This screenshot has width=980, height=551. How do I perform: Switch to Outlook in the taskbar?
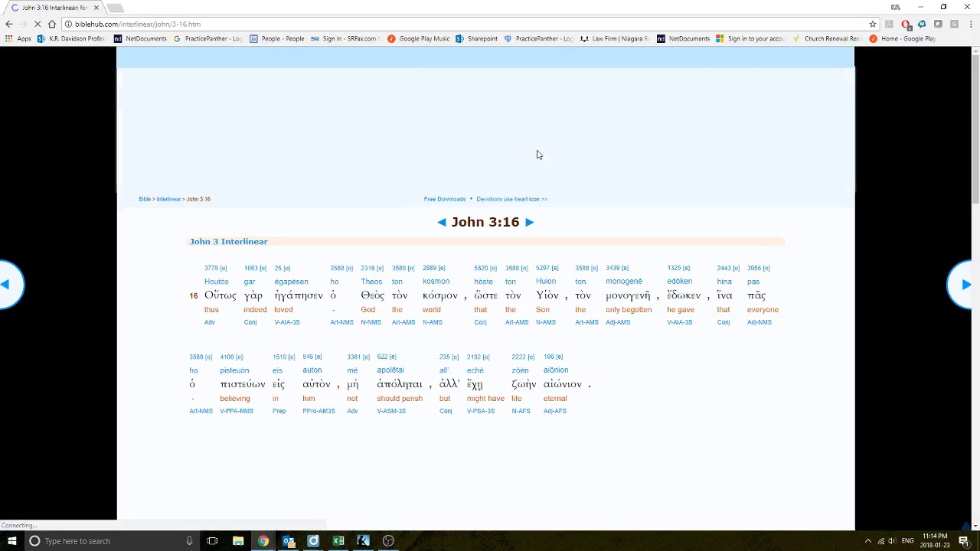click(288, 541)
